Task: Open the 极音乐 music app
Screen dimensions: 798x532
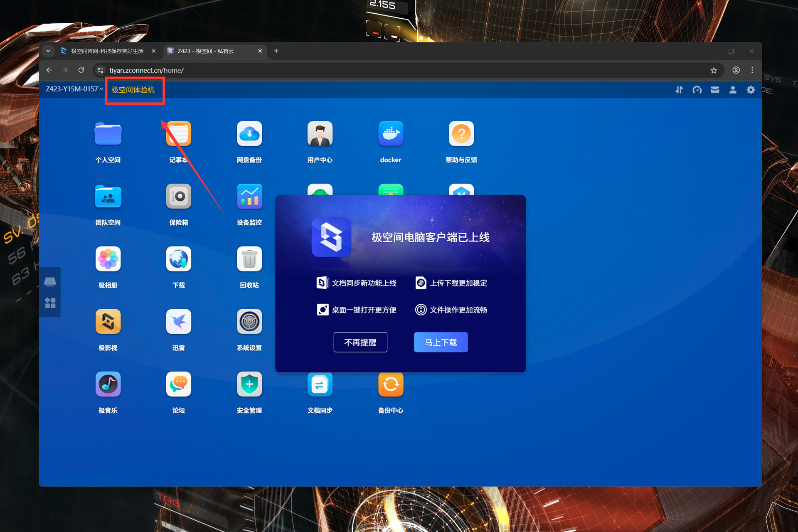Action: pos(108,384)
